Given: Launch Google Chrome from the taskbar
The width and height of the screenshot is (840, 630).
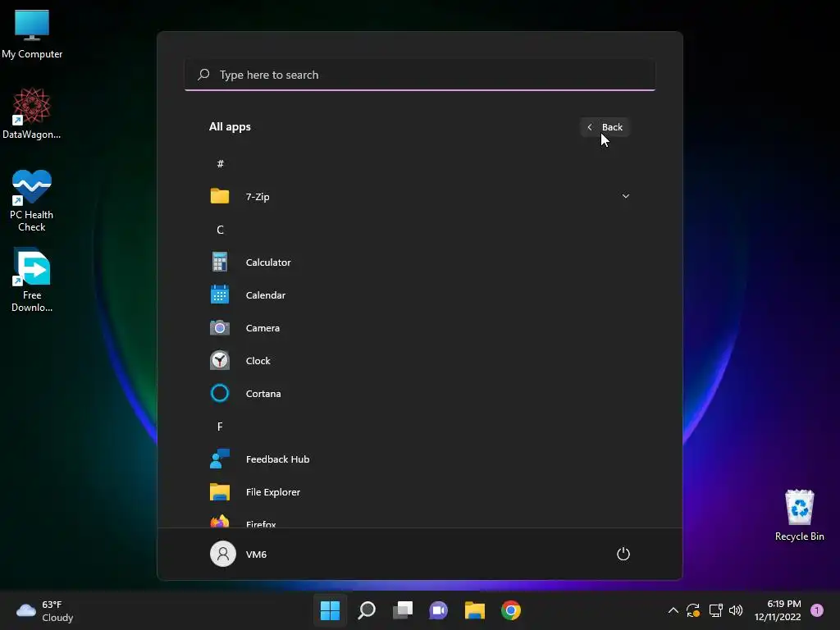Looking at the screenshot, I should tap(511, 610).
